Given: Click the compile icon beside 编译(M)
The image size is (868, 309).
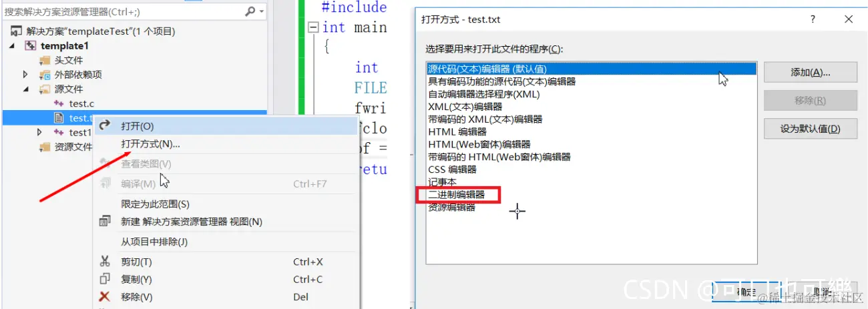Looking at the screenshot, I should click(104, 184).
